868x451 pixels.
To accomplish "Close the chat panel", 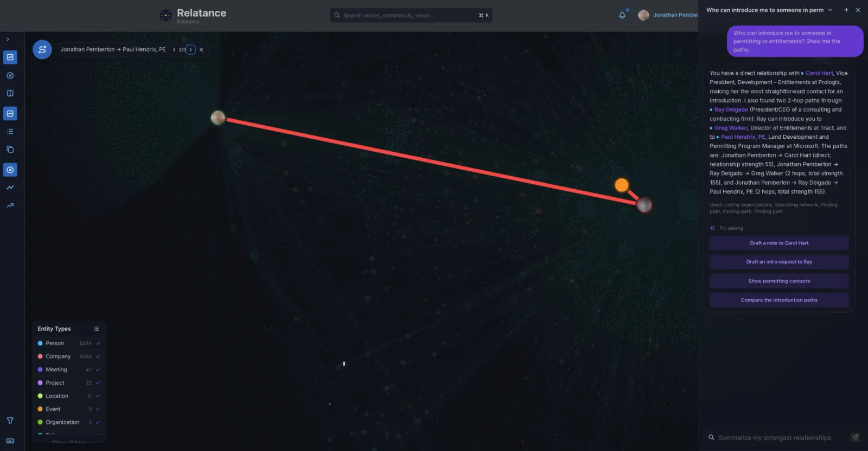I will click(x=858, y=10).
